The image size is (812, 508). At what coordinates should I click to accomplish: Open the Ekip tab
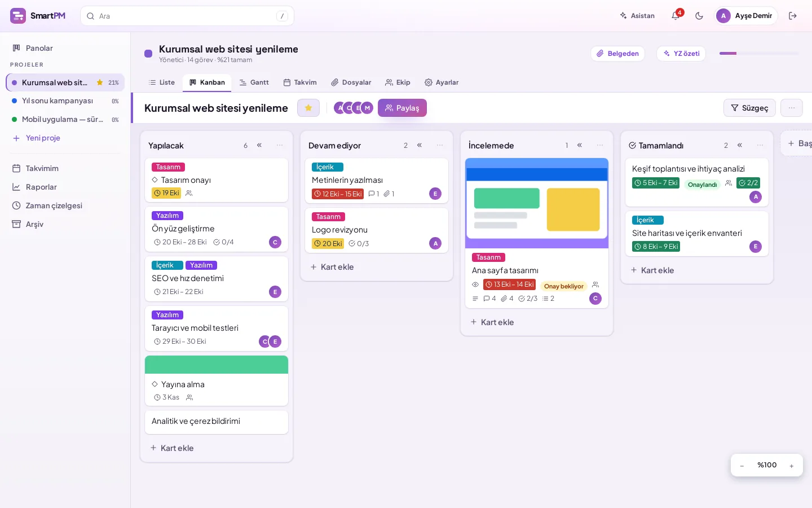point(398,82)
